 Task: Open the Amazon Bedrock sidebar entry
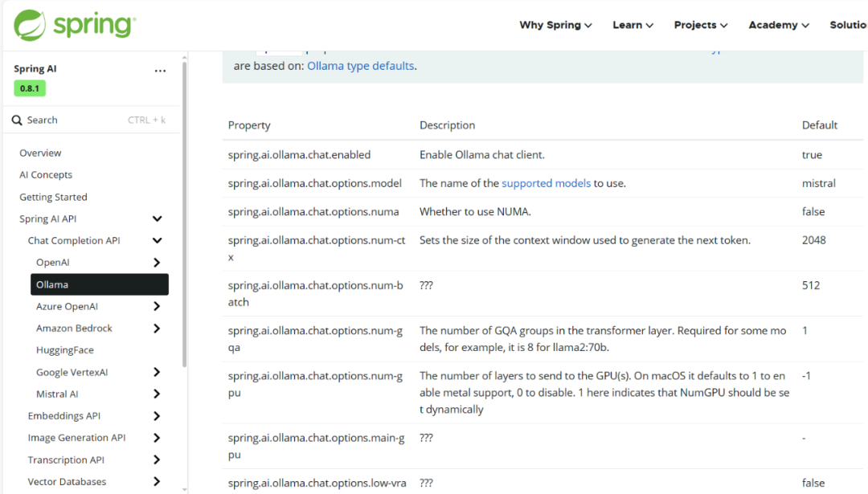pyautogui.click(x=74, y=328)
